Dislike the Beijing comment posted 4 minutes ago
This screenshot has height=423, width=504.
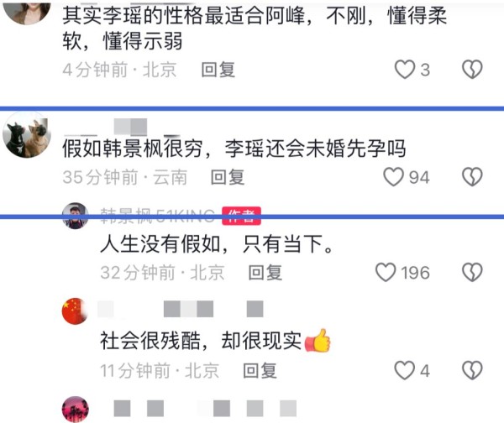pyautogui.click(x=472, y=69)
